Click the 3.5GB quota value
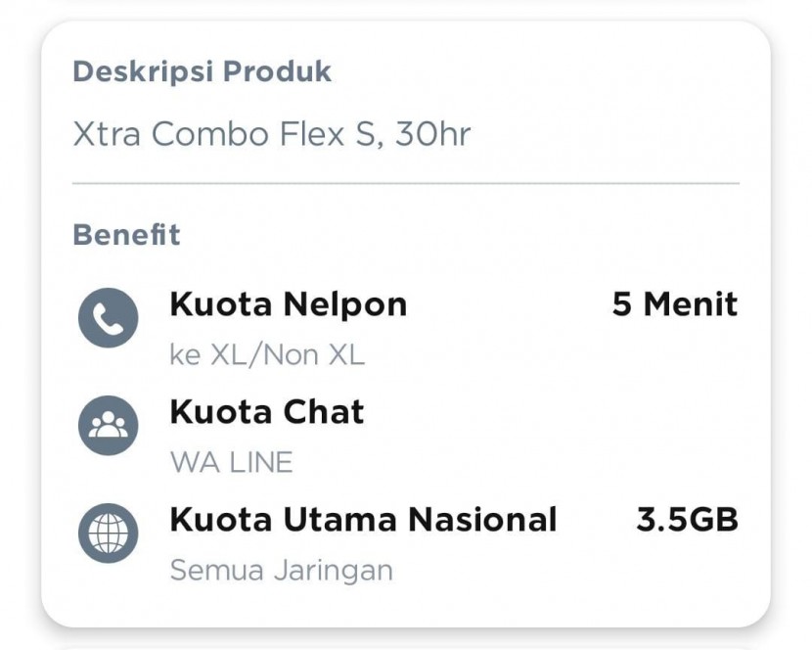This screenshot has width=812, height=650. 687,520
